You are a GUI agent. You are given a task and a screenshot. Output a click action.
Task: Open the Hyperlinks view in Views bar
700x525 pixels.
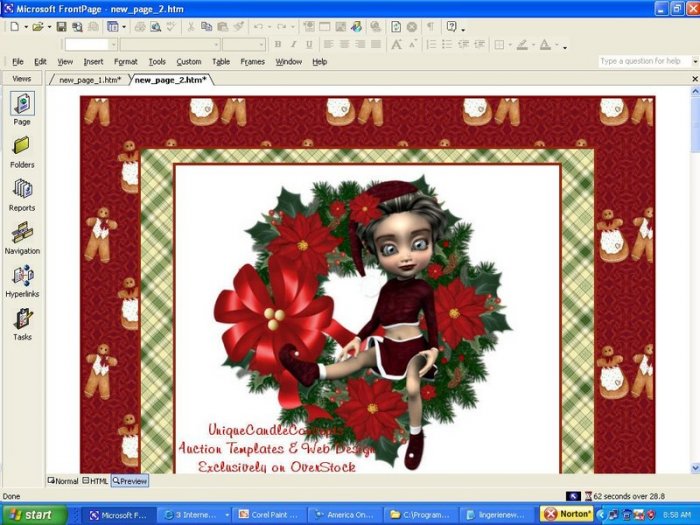[22, 281]
